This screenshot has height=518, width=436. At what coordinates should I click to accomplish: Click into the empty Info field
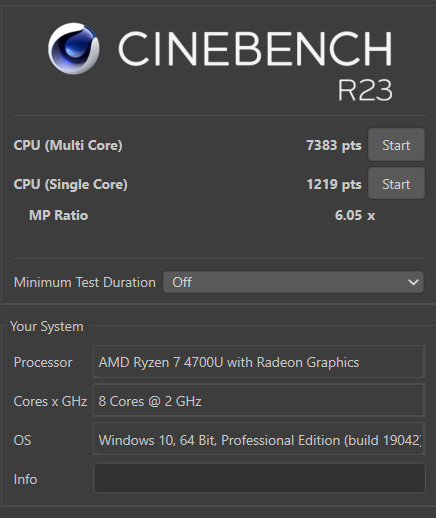[x=259, y=478]
